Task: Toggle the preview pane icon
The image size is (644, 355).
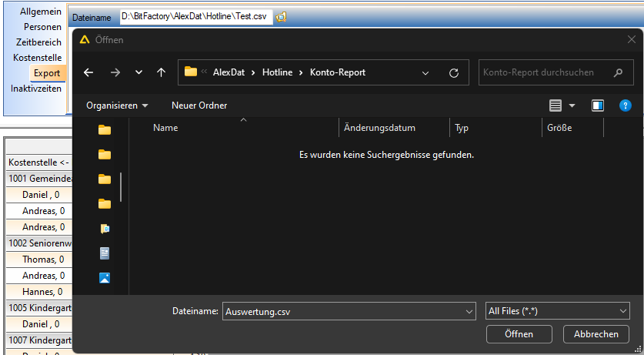Action: pyautogui.click(x=598, y=105)
